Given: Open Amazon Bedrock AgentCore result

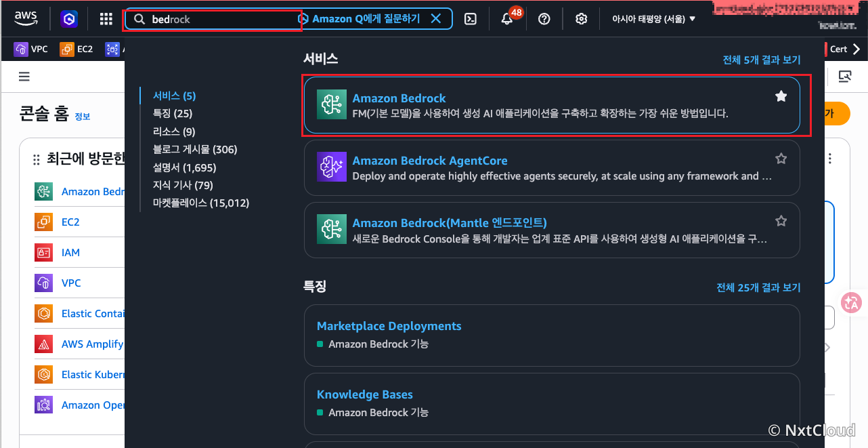Looking at the screenshot, I should pyautogui.click(x=552, y=167).
